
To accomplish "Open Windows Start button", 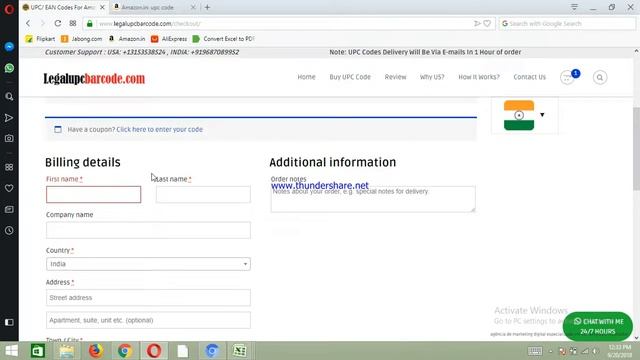I will tap(11, 351).
